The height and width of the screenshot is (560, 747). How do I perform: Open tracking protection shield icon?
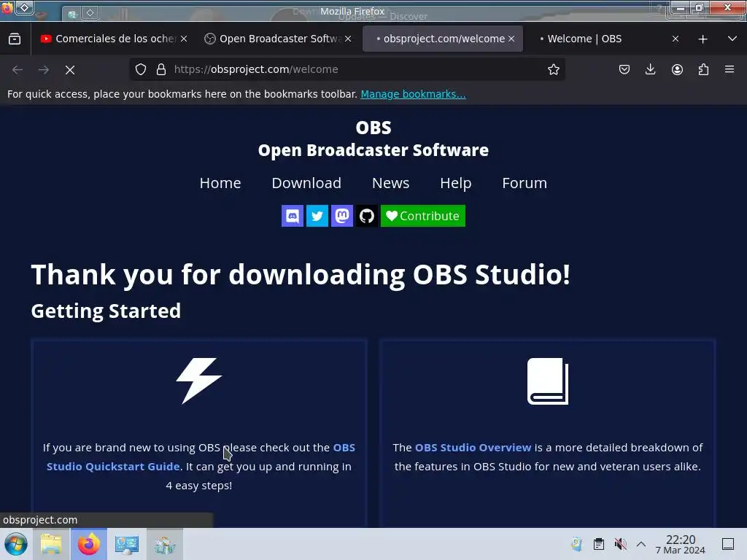(141, 69)
